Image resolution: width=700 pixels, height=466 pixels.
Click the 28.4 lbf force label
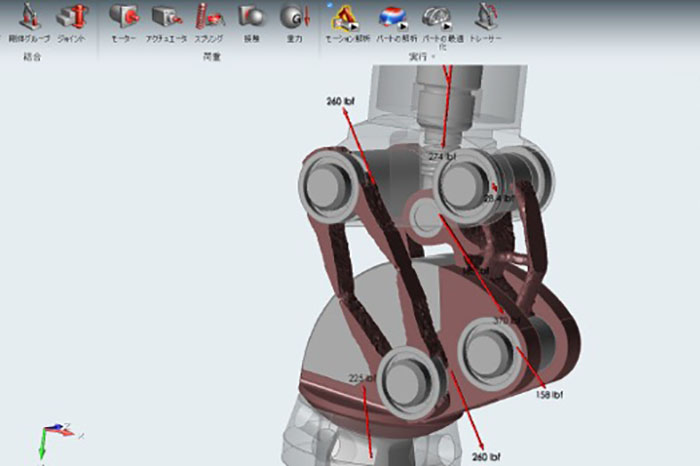click(498, 198)
